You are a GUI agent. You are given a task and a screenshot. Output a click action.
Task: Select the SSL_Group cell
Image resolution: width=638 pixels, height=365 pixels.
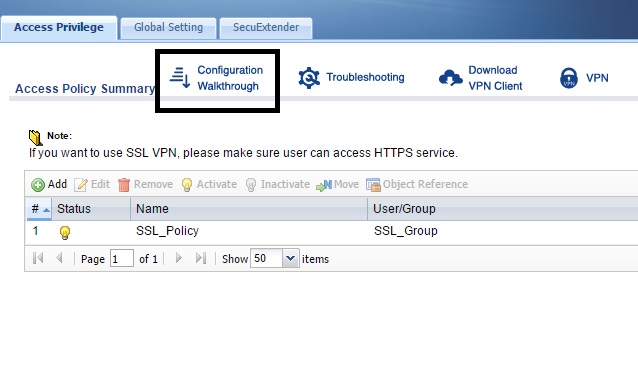406,231
